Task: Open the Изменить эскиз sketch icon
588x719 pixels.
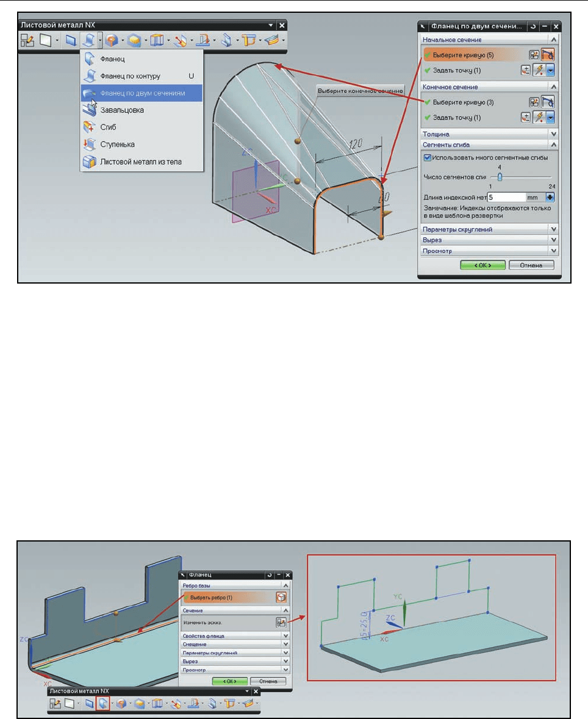Action: coord(281,622)
